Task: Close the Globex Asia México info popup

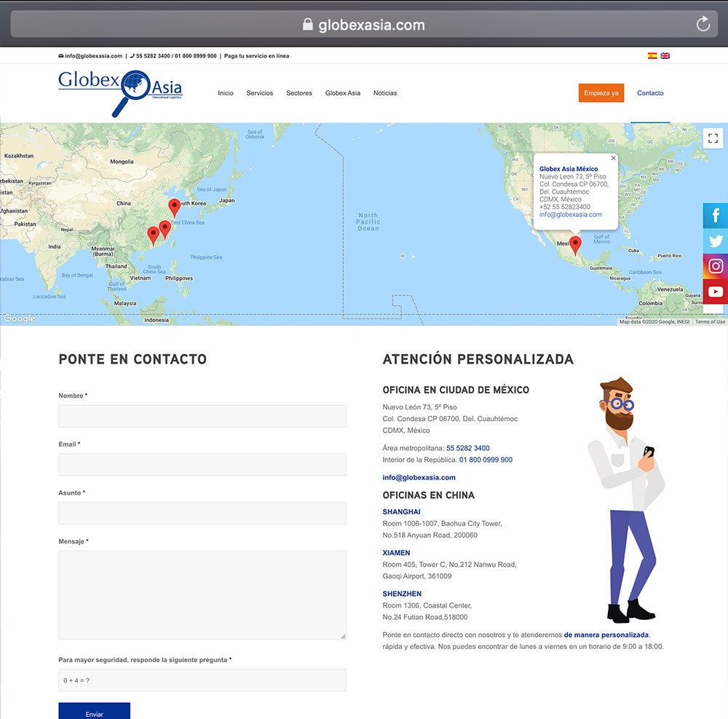Action: (613, 158)
